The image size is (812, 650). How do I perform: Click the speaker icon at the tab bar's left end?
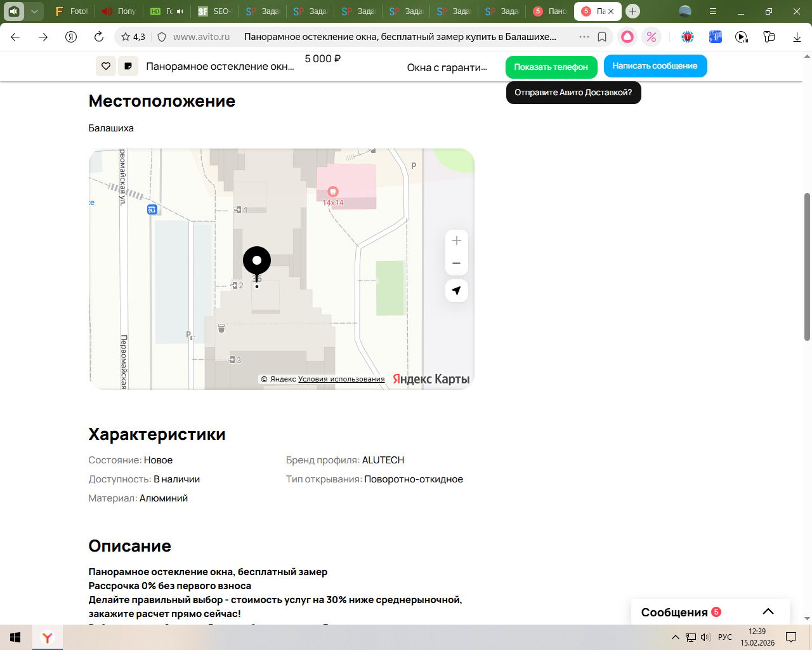coord(14,11)
